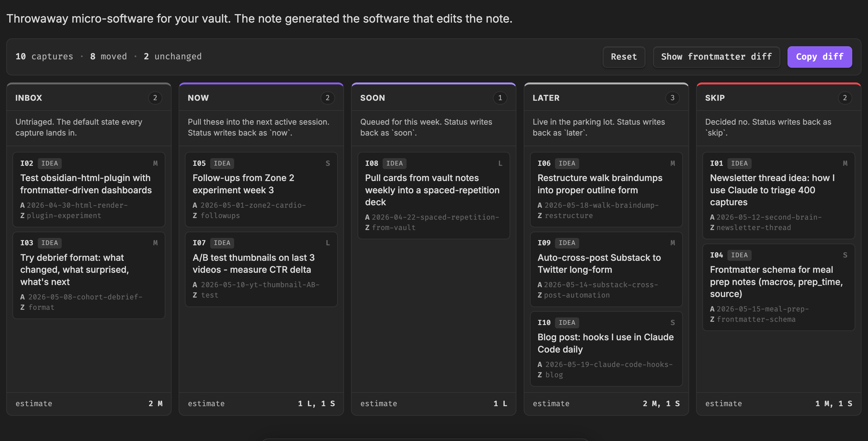868x441 pixels.
Task: Open Show frontmatter diff
Action: tap(716, 57)
